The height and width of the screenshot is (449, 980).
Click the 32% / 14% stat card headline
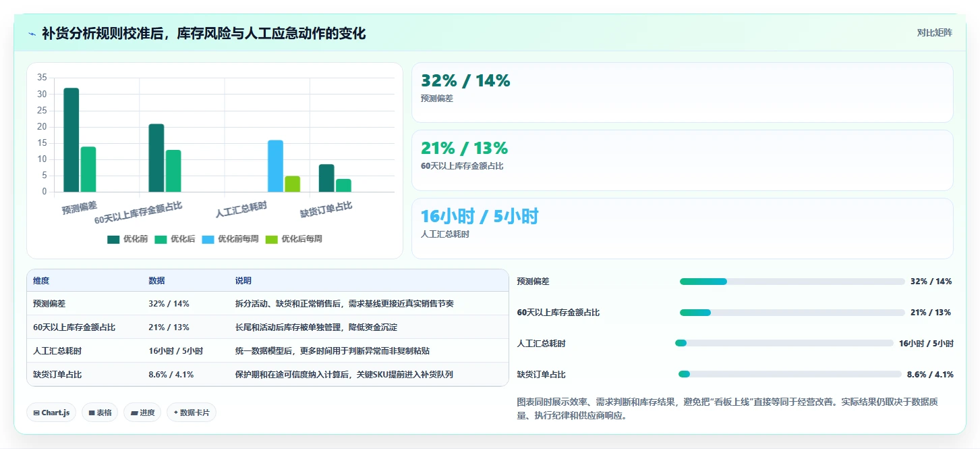point(465,80)
